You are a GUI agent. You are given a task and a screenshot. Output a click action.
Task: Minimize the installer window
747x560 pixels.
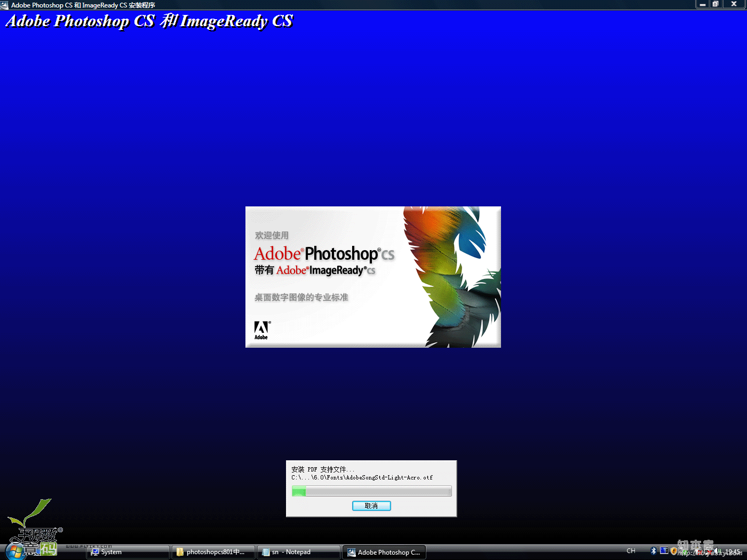tap(703, 4)
